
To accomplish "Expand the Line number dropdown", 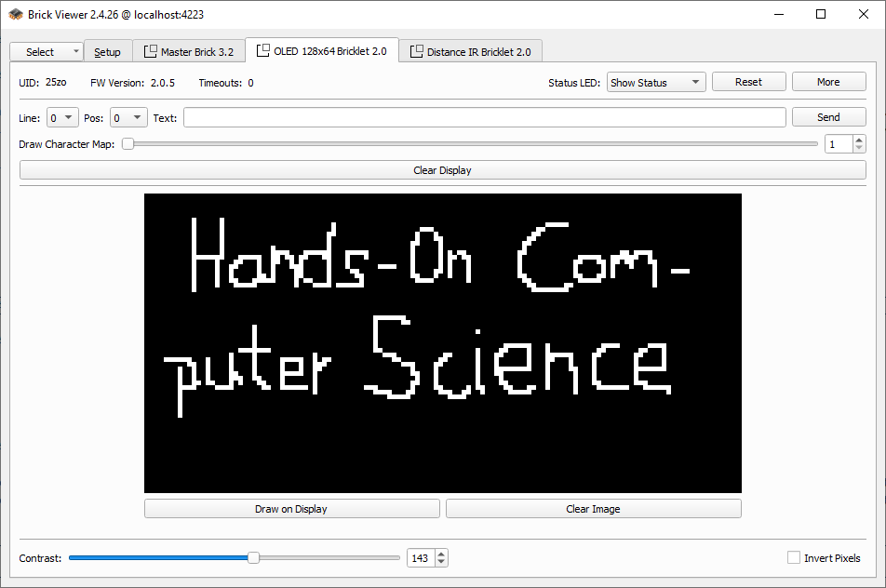I will 62,117.
